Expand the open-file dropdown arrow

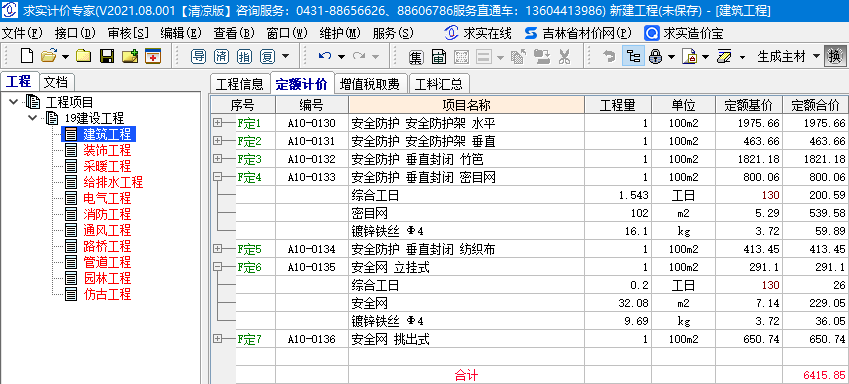point(65,56)
